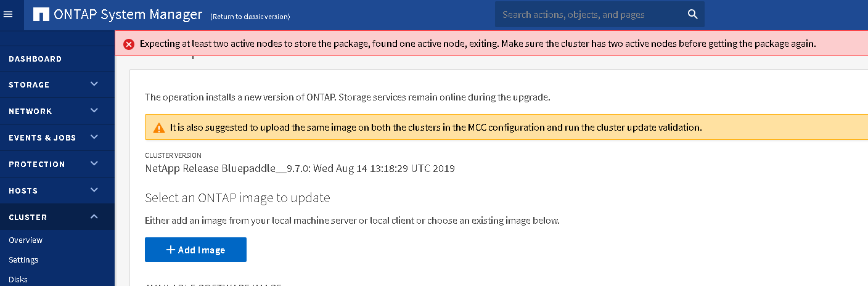Select Settings under Cluster

(x=23, y=260)
